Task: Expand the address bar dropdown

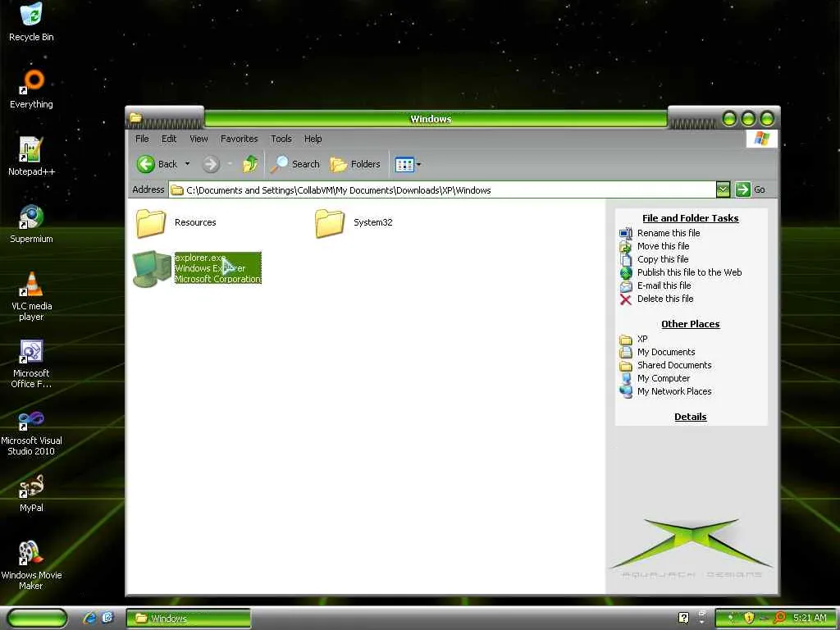Action: 723,189
